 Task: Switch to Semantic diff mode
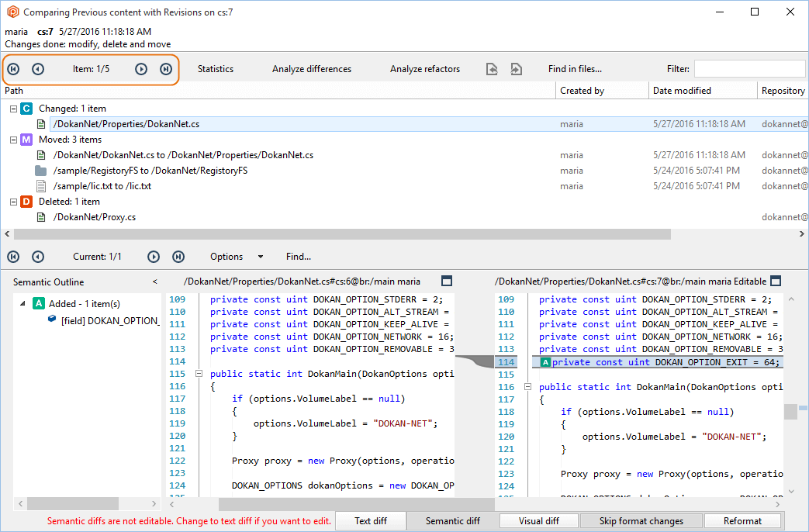click(x=452, y=520)
